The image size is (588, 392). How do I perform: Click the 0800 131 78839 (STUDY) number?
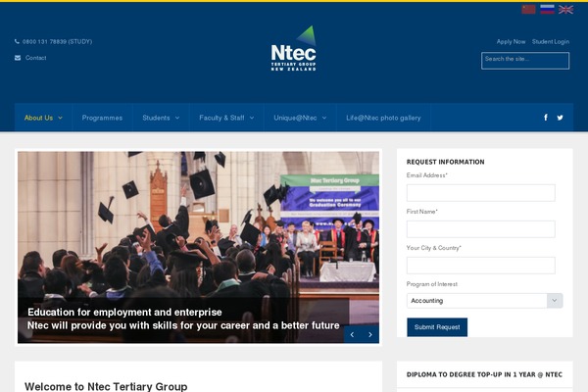point(57,41)
